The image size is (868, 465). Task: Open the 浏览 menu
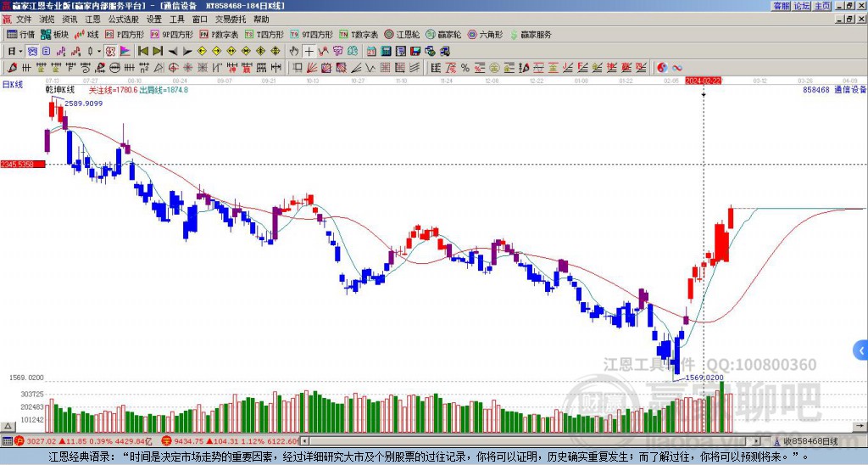pyautogui.click(x=47, y=20)
